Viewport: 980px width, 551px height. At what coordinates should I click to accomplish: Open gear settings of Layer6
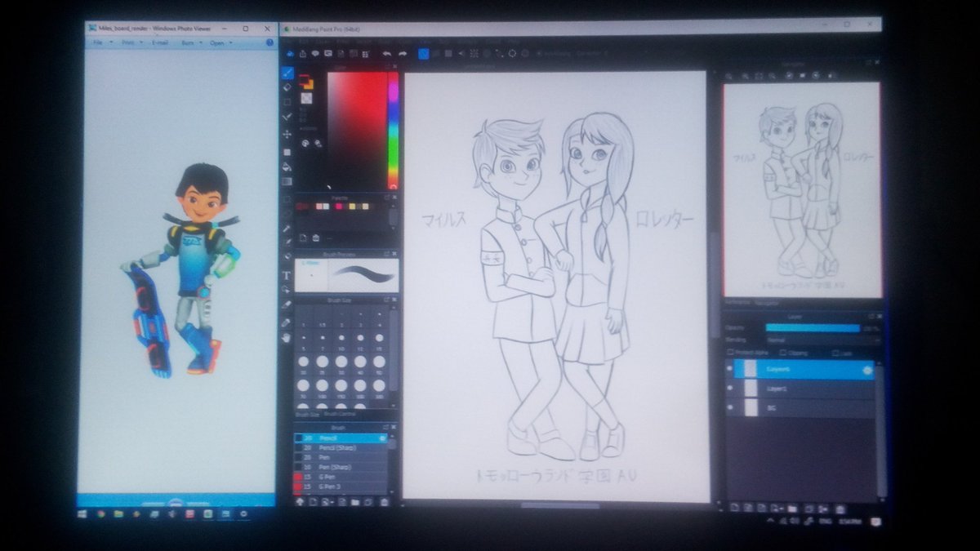[x=866, y=370]
